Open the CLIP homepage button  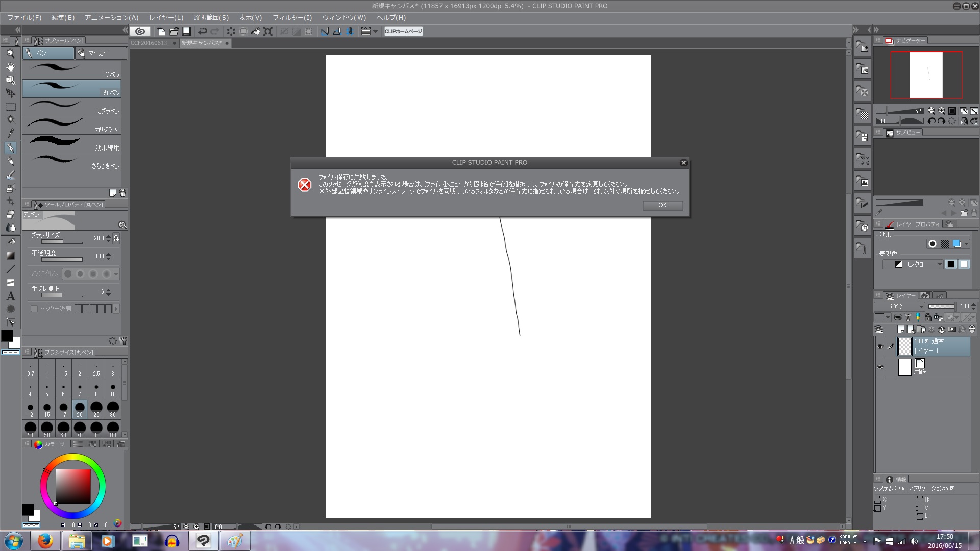(403, 31)
